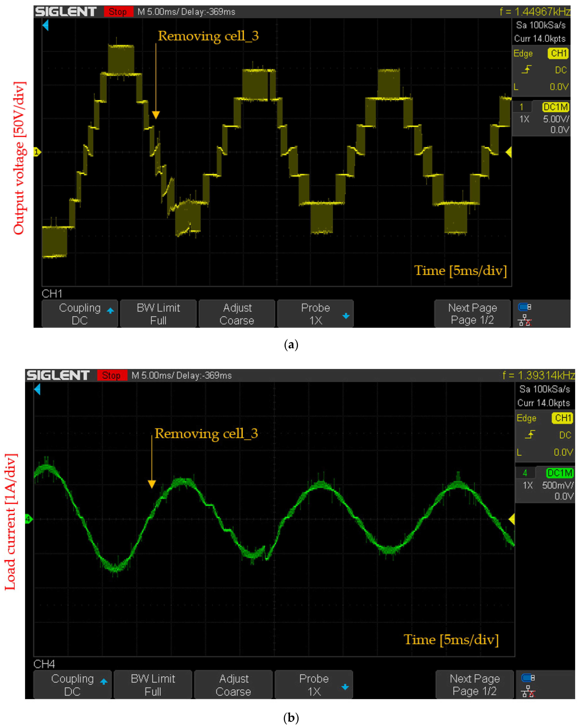Click frequency readout 1.39314kHz
This screenshot has width=578, height=728.
[539, 375]
